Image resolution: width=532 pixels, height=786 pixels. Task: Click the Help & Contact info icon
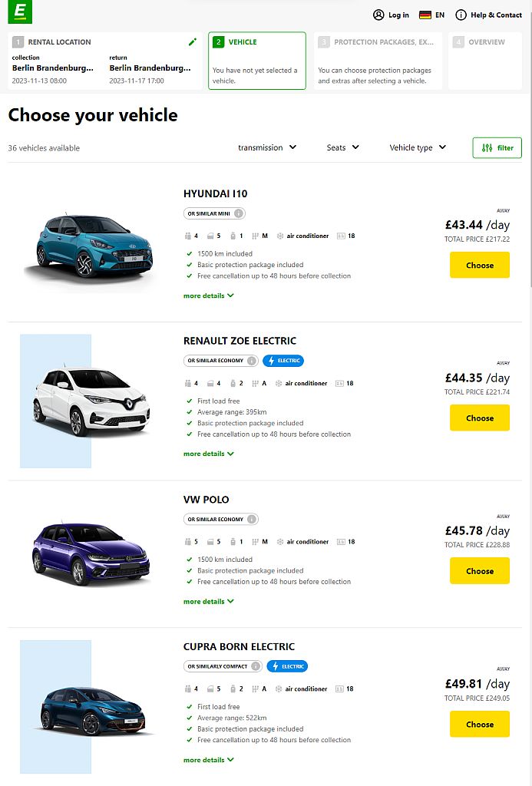(x=461, y=15)
